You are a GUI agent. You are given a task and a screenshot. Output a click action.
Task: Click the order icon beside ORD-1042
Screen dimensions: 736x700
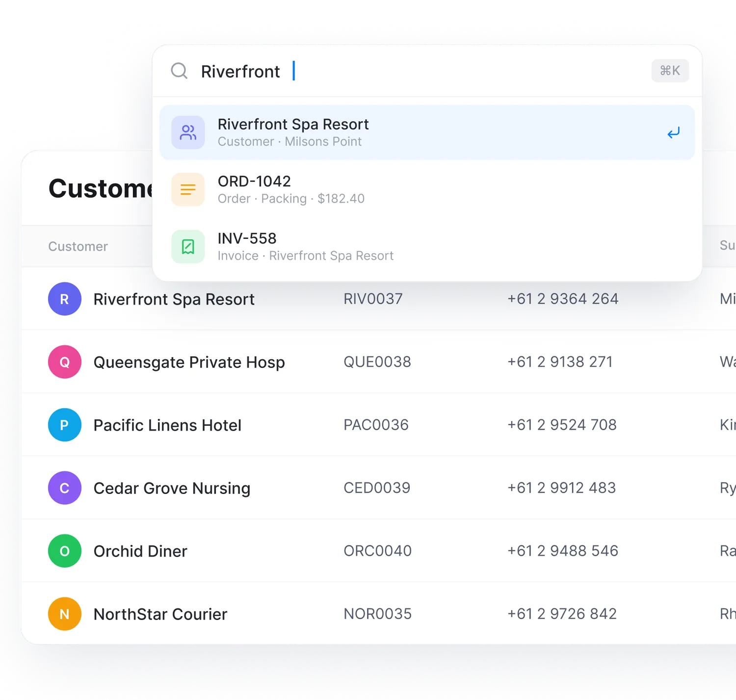(188, 189)
